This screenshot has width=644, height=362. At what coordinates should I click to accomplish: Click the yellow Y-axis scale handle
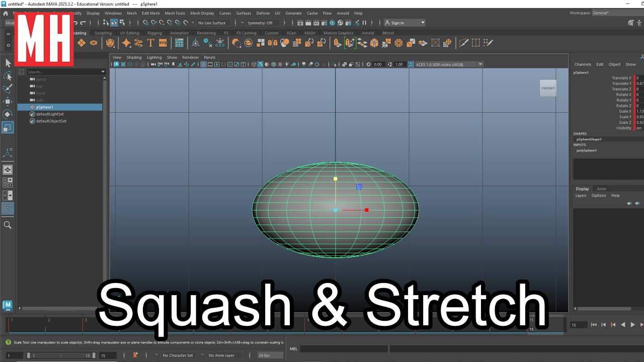pyautogui.click(x=336, y=178)
